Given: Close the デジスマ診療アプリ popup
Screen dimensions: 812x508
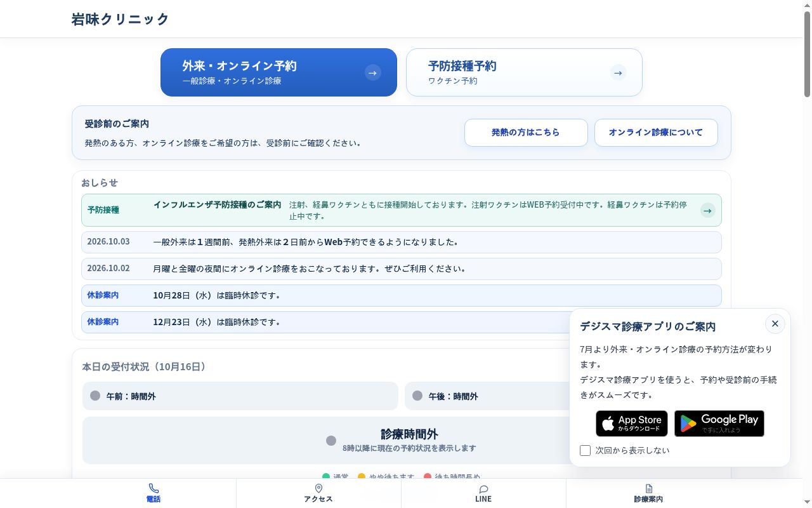Looking at the screenshot, I should click(775, 324).
